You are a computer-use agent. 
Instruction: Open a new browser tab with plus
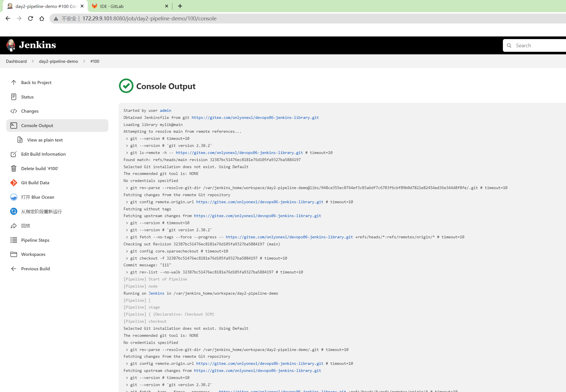click(x=180, y=6)
